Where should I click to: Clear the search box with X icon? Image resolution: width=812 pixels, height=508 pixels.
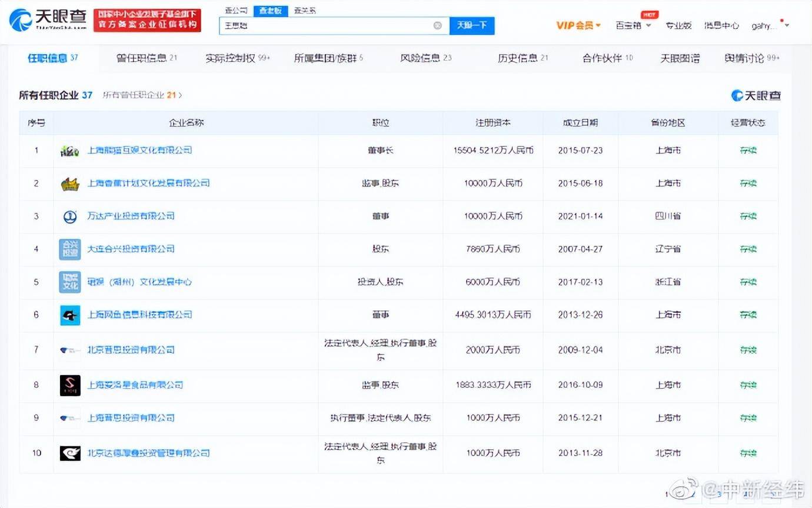pos(438,25)
